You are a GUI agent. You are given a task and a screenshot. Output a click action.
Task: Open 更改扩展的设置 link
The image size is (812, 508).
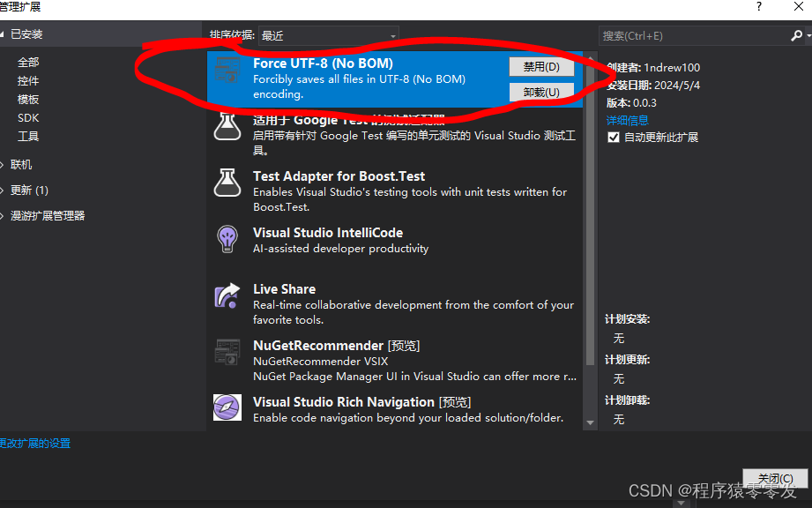click(35, 444)
